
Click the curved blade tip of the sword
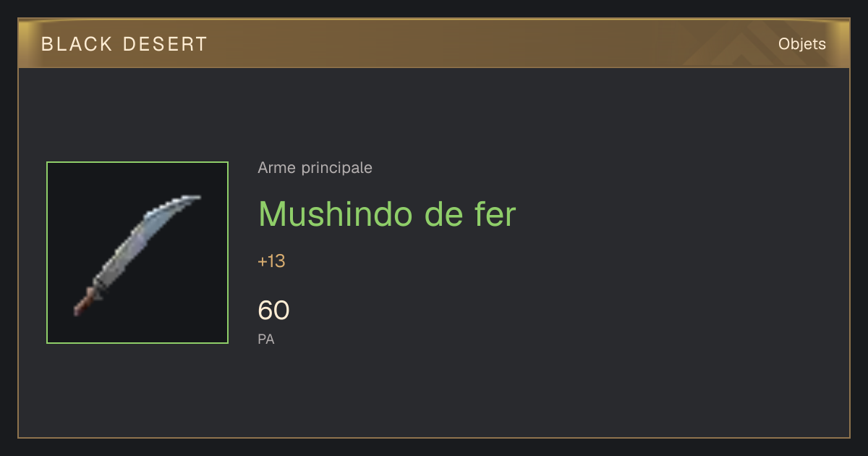[x=187, y=199]
